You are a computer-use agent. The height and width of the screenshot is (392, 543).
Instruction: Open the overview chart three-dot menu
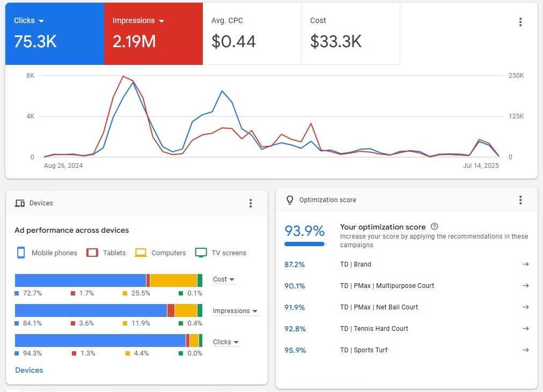[520, 22]
